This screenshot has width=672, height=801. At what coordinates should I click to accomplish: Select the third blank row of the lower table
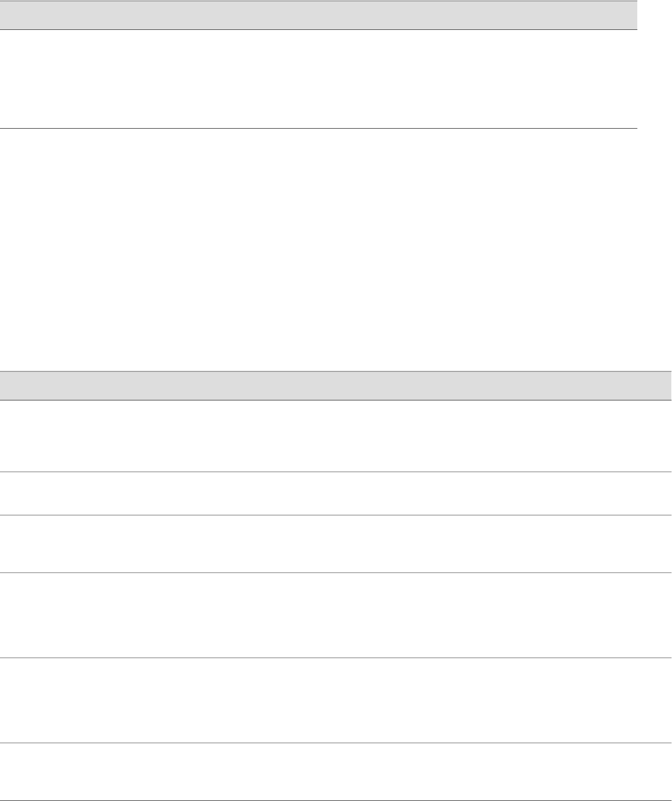click(x=336, y=544)
